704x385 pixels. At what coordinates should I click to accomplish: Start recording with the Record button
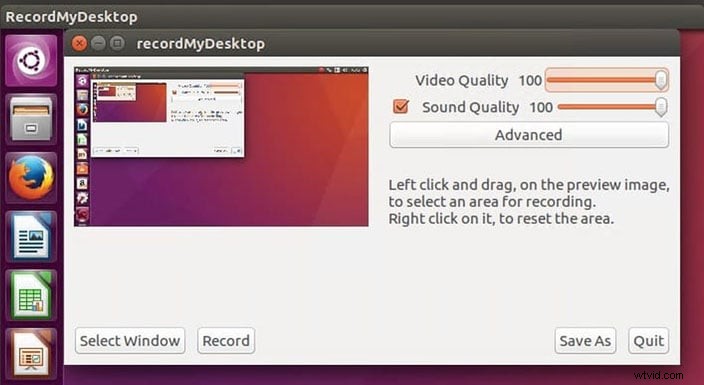click(x=226, y=341)
